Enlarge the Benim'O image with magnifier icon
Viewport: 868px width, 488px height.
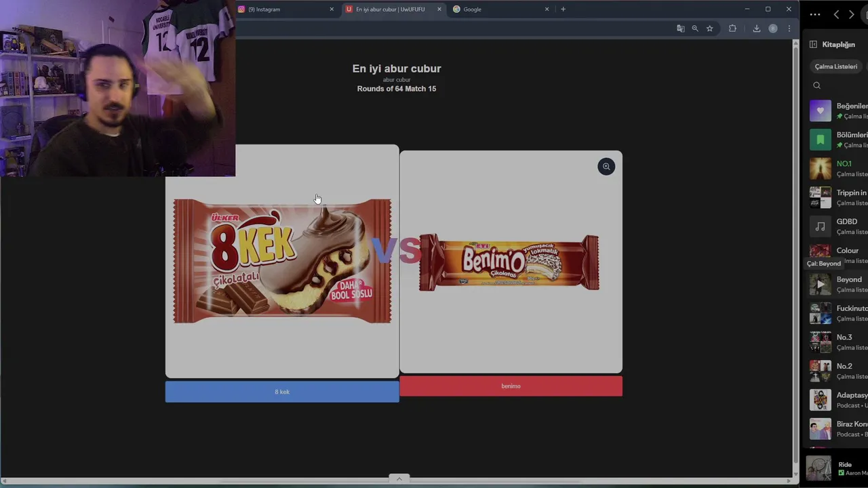(606, 167)
